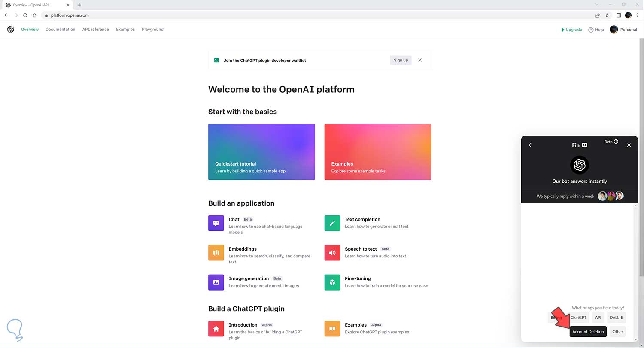
Task: Click the terminal icon in the waitlist banner
Action: pyautogui.click(x=217, y=61)
